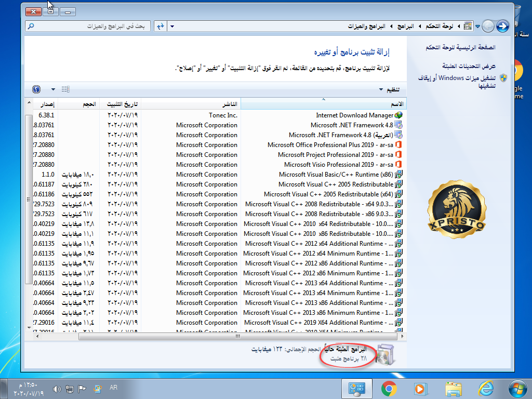Open الصفحة الرئيسية للوحة التحكم link
Screen dimensions: 532x399
coord(460,47)
